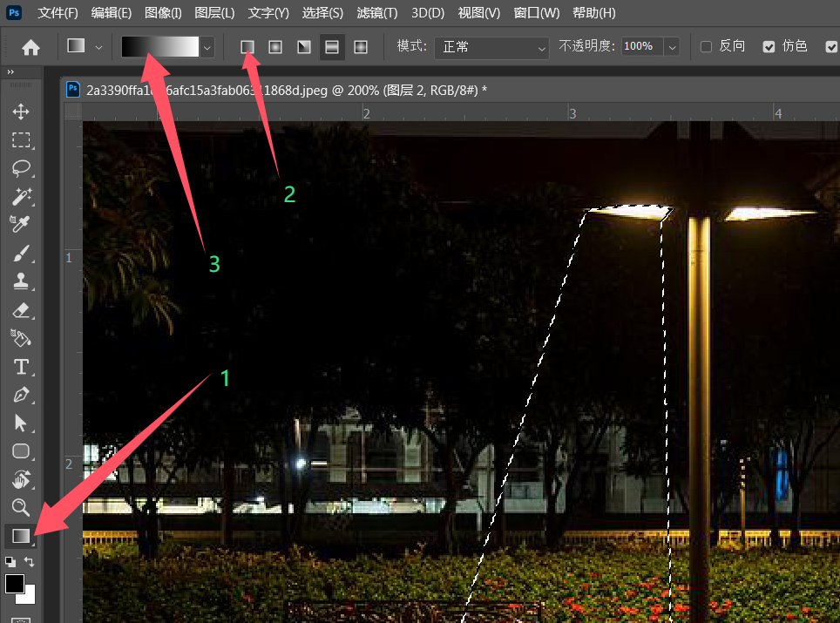Click the Home button in options bar
Viewport: 840px width, 623px height.
(30, 48)
